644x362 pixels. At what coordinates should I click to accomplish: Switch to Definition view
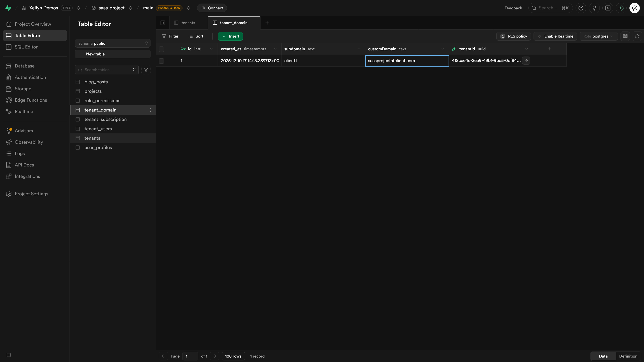click(x=628, y=356)
